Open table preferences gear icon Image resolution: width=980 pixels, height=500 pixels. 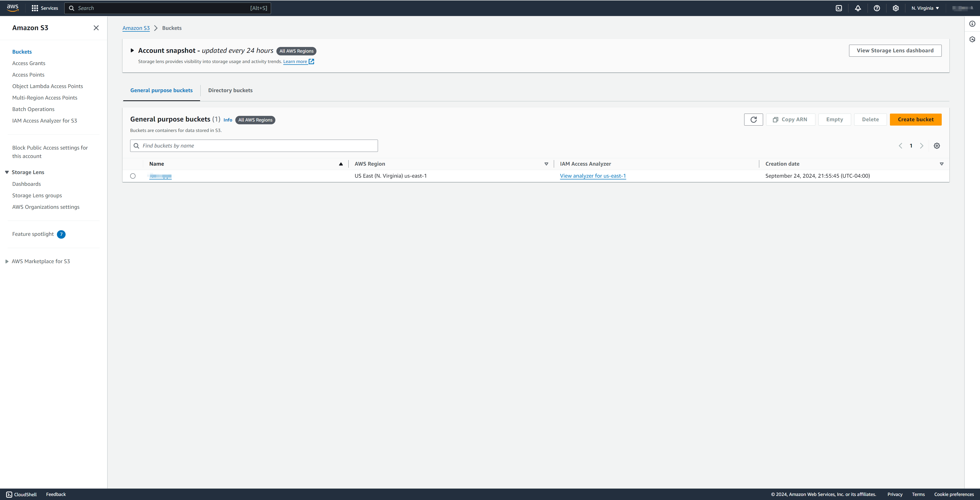(x=937, y=146)
